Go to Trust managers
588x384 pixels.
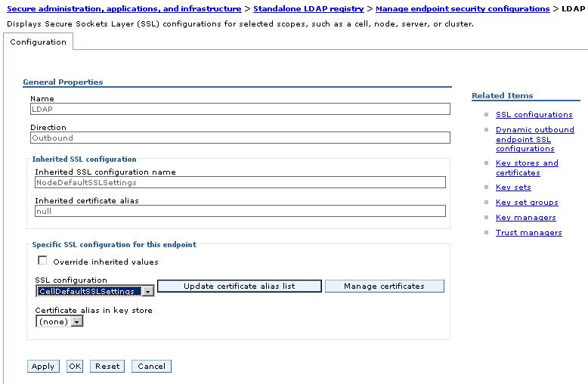pos(529,233)
